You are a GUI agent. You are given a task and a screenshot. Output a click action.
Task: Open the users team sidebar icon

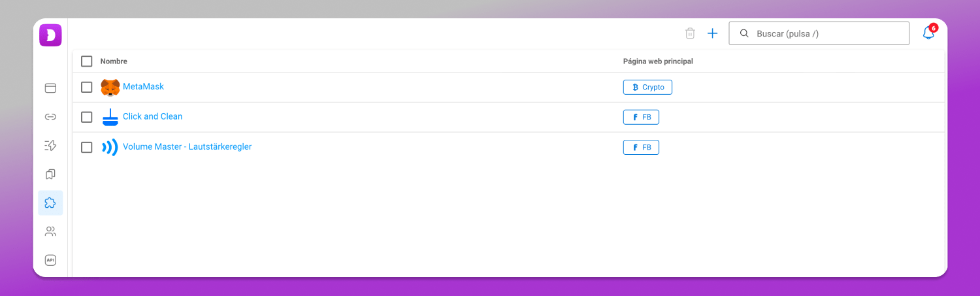click(50, 231)
